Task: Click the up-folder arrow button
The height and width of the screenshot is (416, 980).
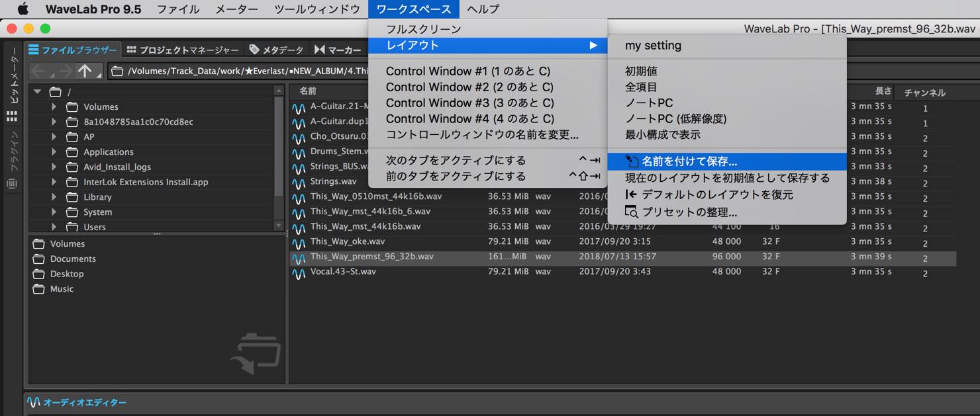Action: pyautogui.click(x=85, y=71)
